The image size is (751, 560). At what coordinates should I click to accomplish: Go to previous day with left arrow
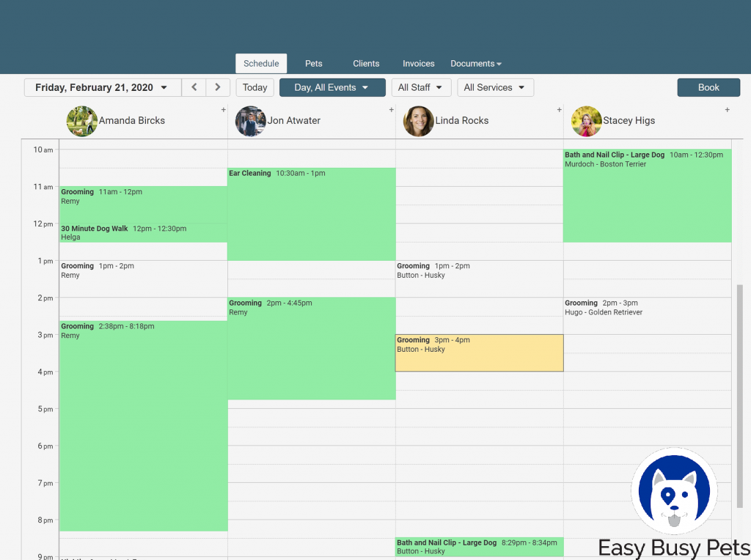(194, 87)
